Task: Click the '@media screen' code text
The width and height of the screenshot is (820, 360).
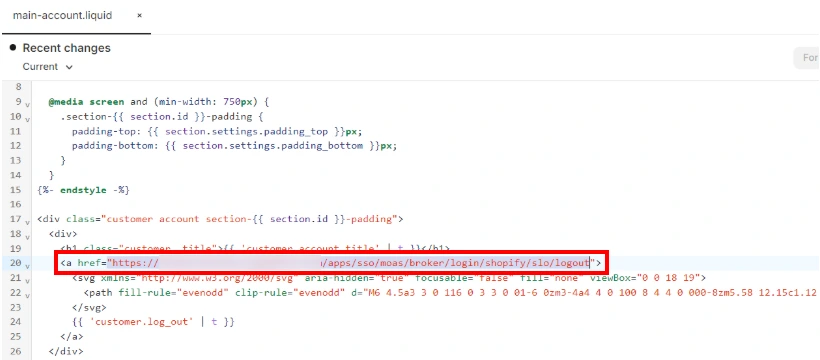Action: [86, 102]
